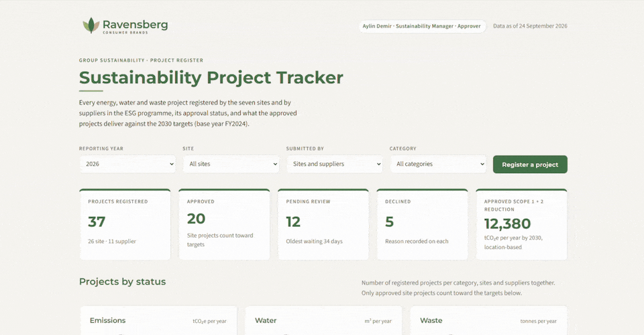Viewport: 644px width, 335px height.
Task: Click the m³ per year unit label
Action: 378,322
